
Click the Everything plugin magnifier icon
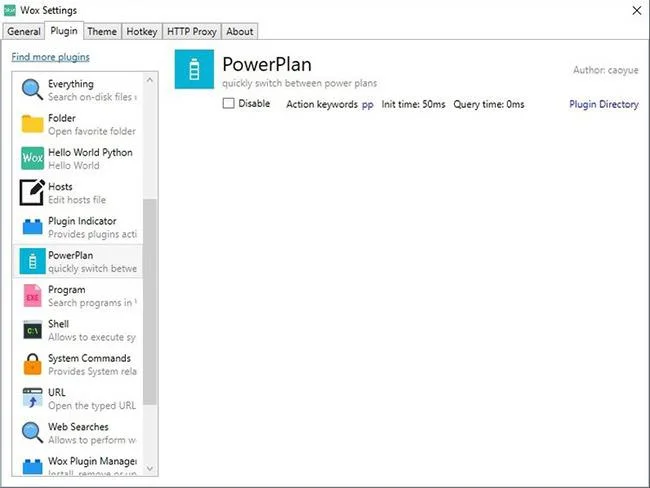coord(32,90)
